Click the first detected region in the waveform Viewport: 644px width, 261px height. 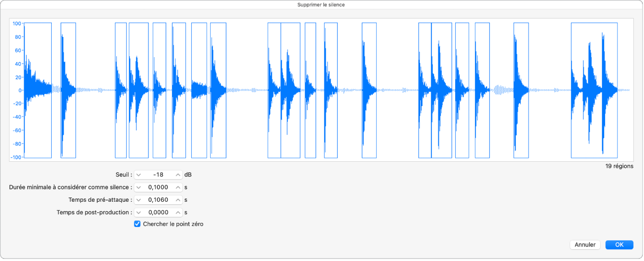coord(37,123)
